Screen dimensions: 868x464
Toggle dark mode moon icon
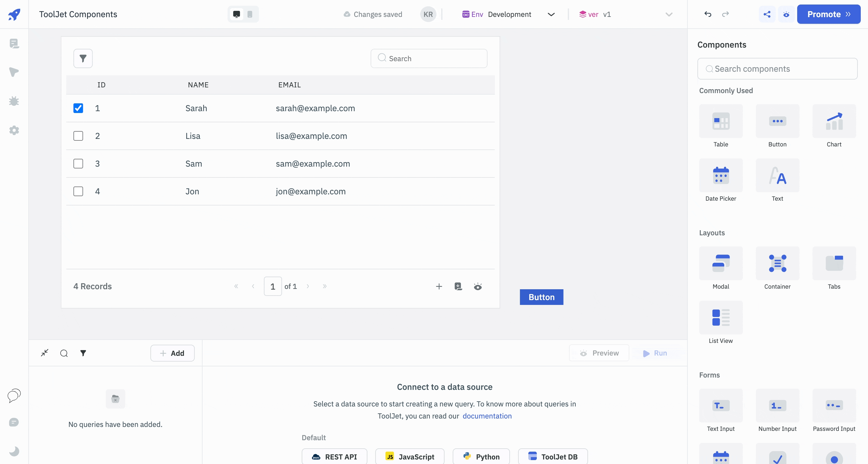pos(14,451)
